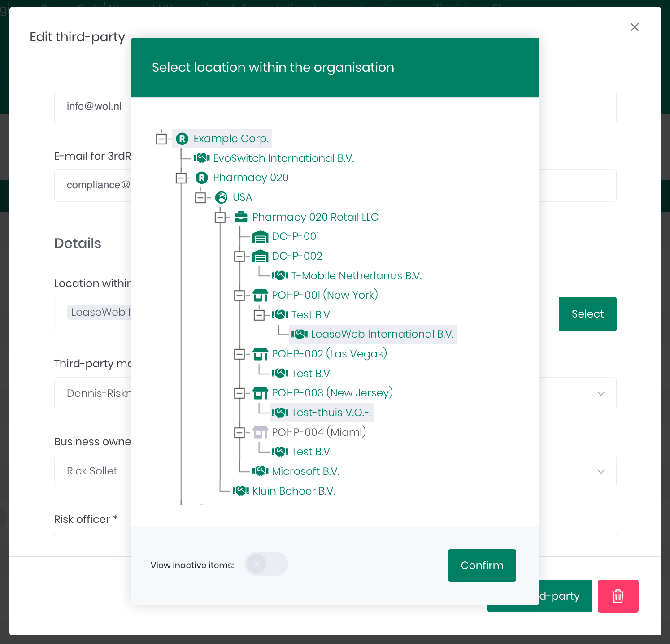The height and width of the screenshot is (644, 670).
Task: Click store icon of POI-P-001 (New York)
Action: (261, 295)
